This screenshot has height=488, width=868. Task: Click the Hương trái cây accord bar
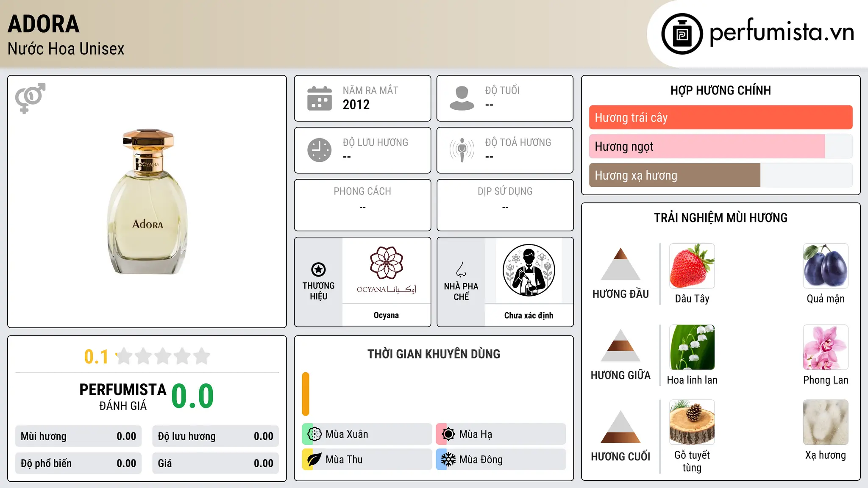pos(721,117)
